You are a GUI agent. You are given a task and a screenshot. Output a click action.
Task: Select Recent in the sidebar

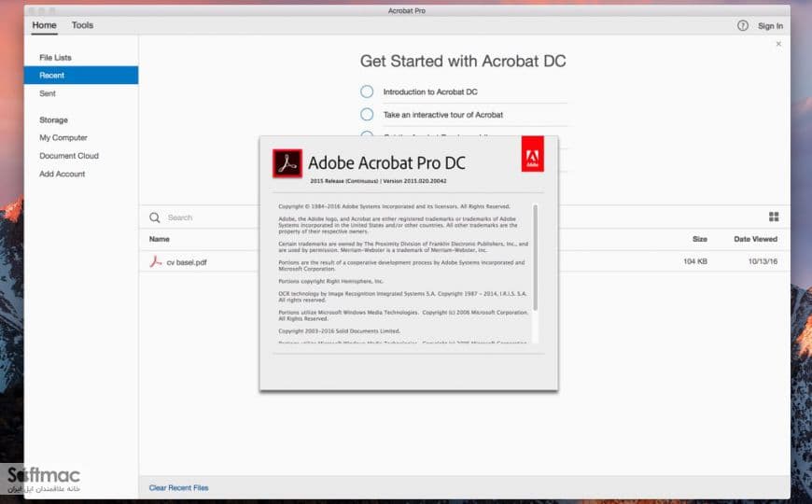click(x=81, y=75)
